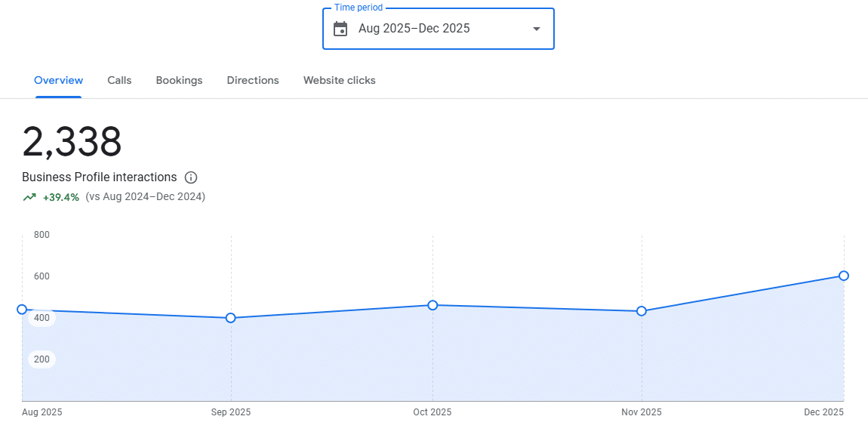The width and height of the screenshot is (868, 444).
Task: Select the Directions tab
Action: click(x=253, y=80)
